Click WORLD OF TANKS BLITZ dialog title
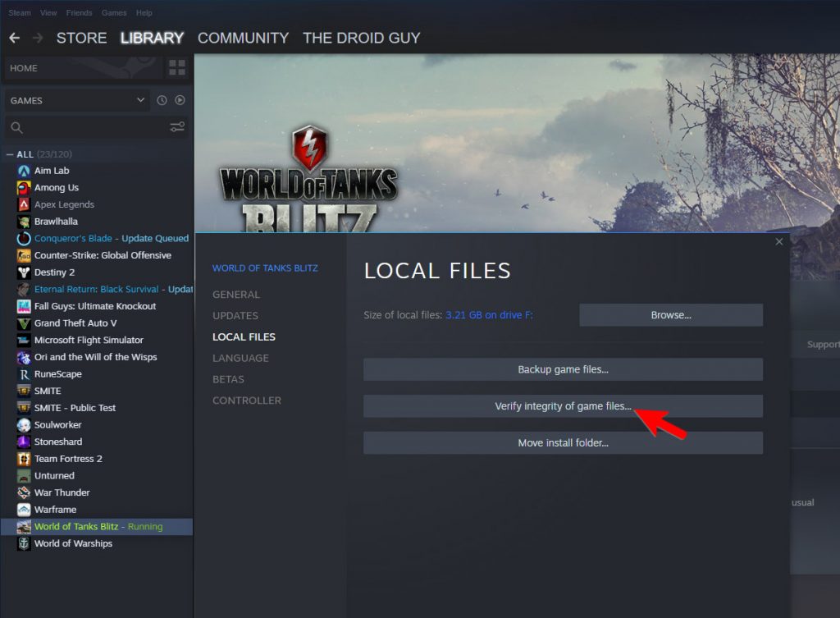The width and height of the screenshot is (840, 618). (x=265, y=268)
